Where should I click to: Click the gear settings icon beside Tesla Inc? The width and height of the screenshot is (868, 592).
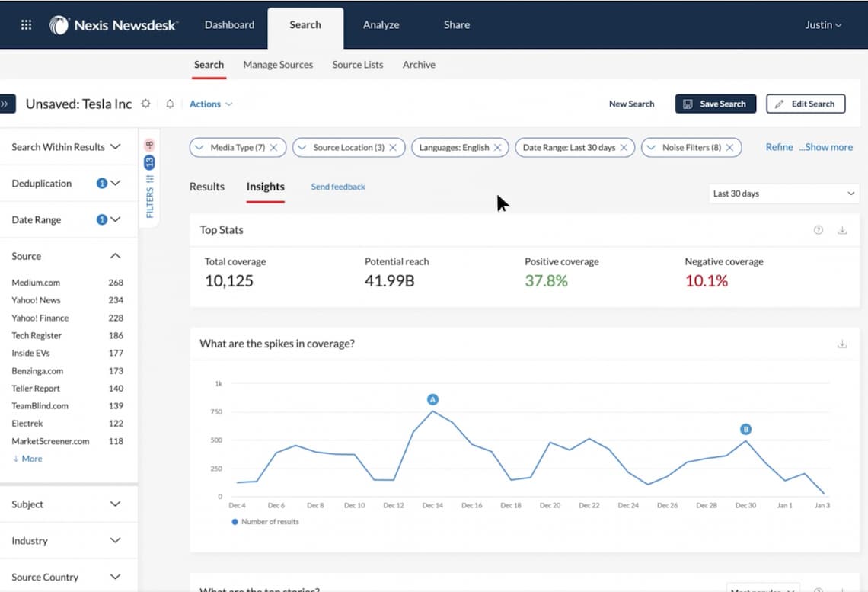tap(146, 104)
